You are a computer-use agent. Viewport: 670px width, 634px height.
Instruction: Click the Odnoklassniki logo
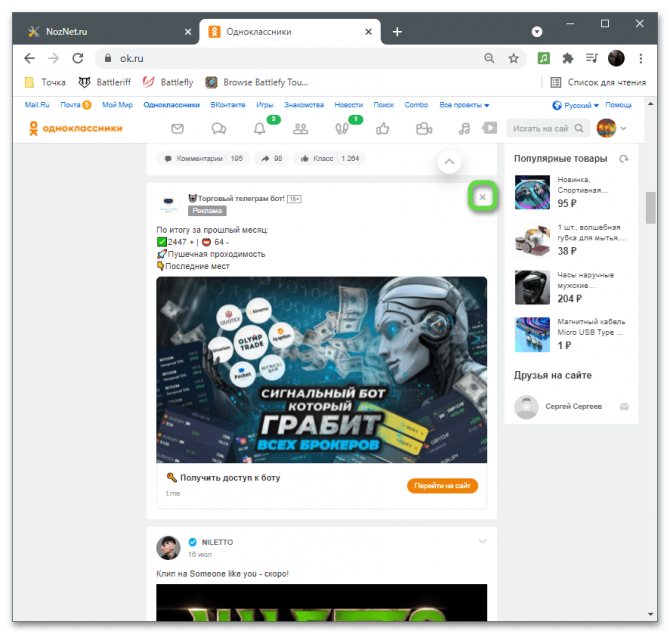coord(76,128)
